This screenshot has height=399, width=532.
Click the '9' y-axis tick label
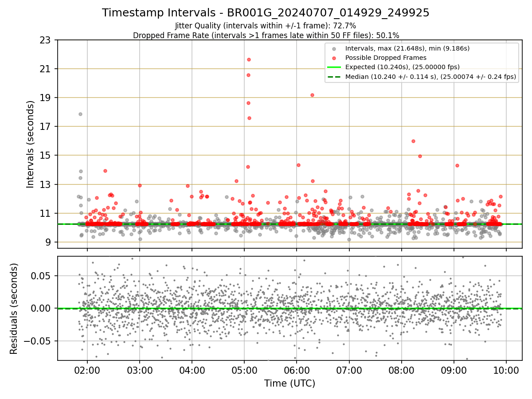click(x=49, y=242)
